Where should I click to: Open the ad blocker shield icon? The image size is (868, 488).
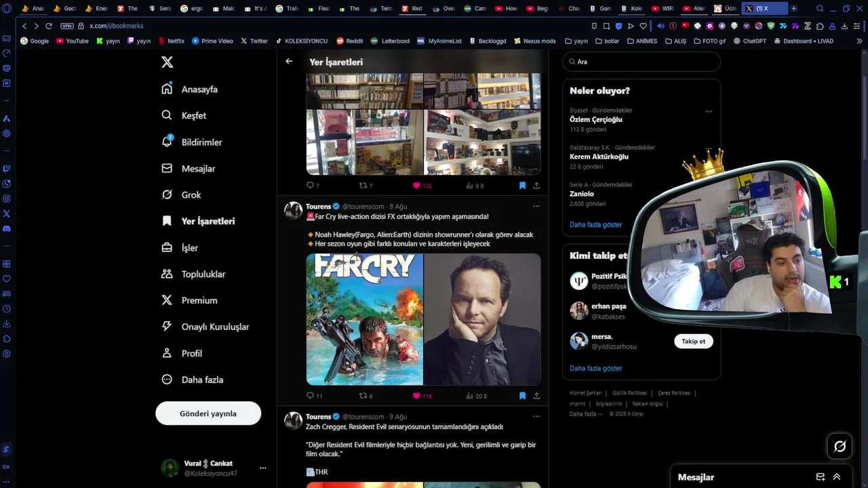(x=618, y=26)
